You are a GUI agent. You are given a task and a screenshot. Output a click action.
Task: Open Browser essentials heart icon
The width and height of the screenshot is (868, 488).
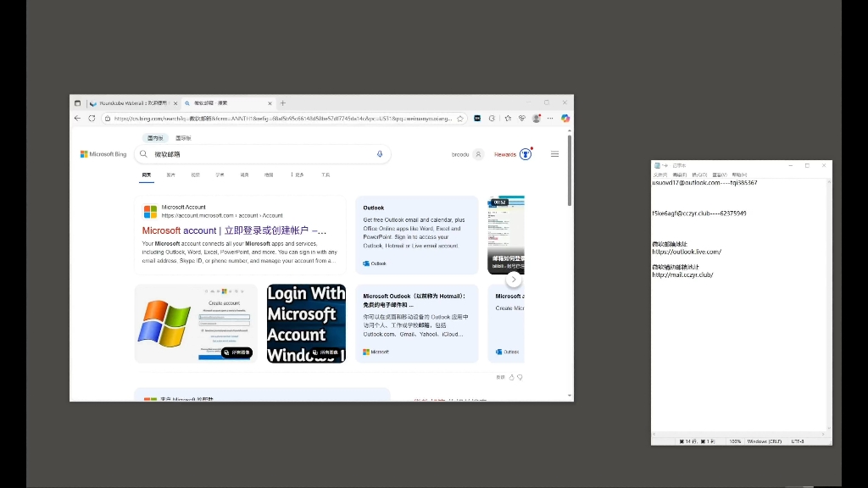[522, 119]
